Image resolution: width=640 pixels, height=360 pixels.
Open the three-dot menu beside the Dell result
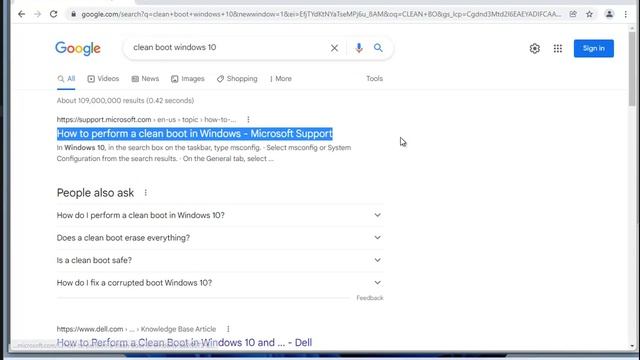(x=228, y=329)
